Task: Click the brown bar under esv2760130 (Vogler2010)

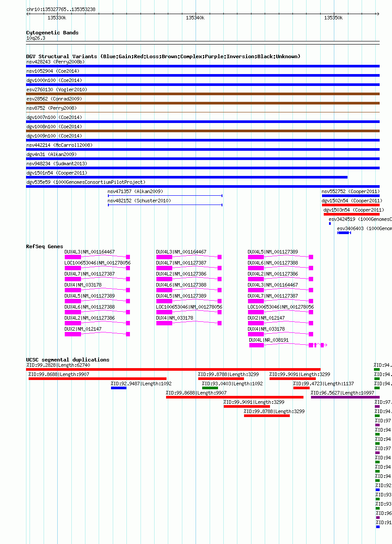Action: point(203,94)
